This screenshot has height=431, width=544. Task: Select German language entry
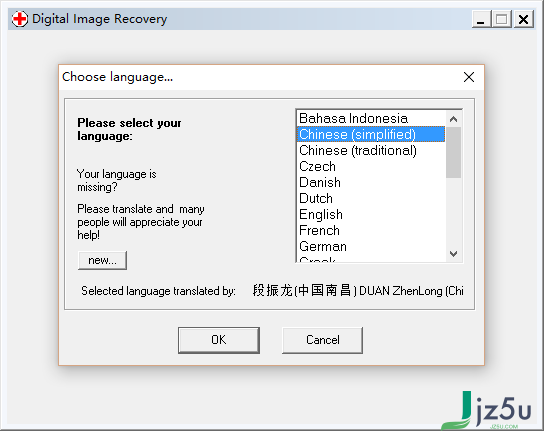click(x=371, y=246)
